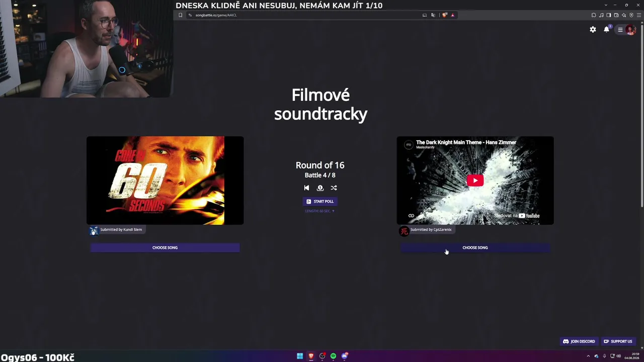Click the YouTube channel avatar on the embed
Screen dimensions: 644x362
coord(409,145)
